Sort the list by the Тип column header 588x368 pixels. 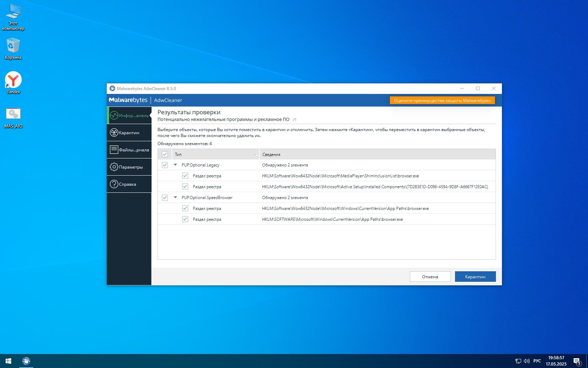point(215,154)
